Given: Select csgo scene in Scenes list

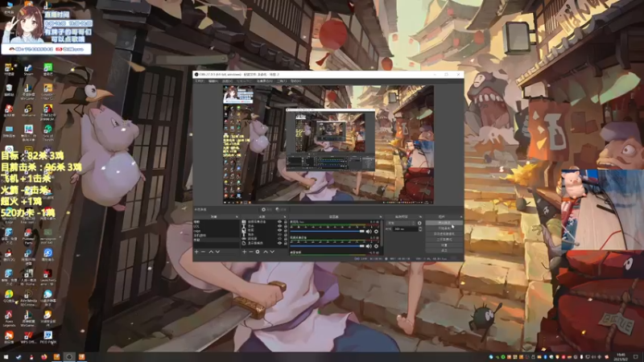Looking at the screenshot, I should tap(216, 231).
